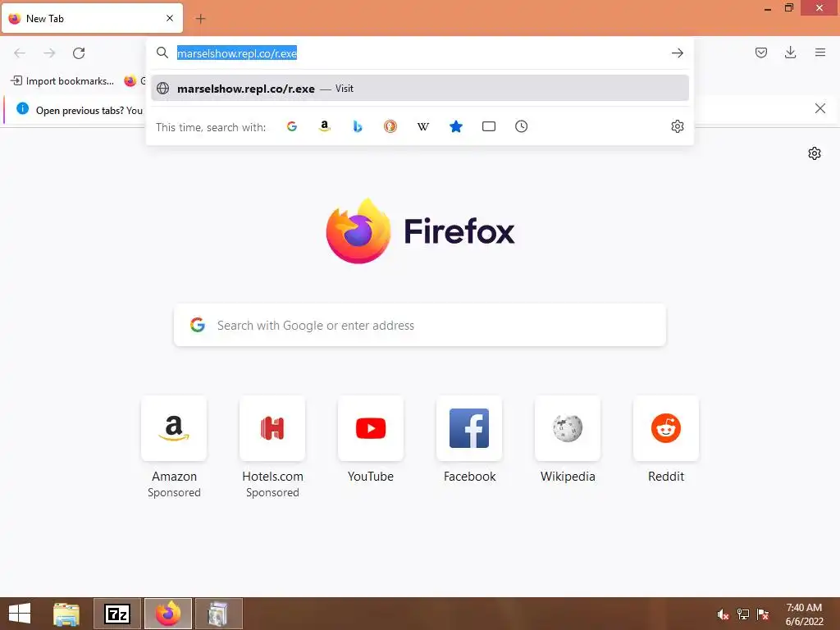Image resolution: width=840 pixels, height=630 pixels.
Task: Open the Wikipedia shortcut tile
Action: tap(568, 428)
